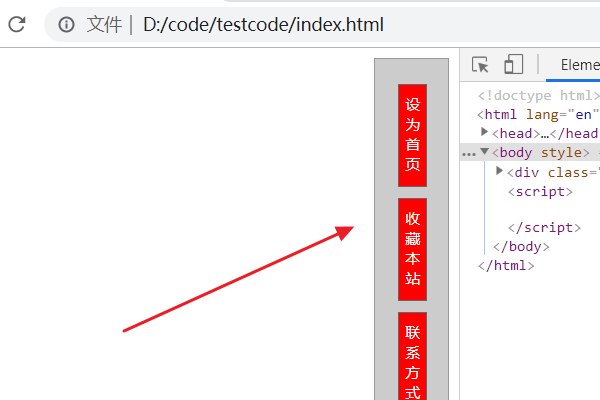Reload the page with the refresh icon
600x400 pixels.
(x=17, y=24)
